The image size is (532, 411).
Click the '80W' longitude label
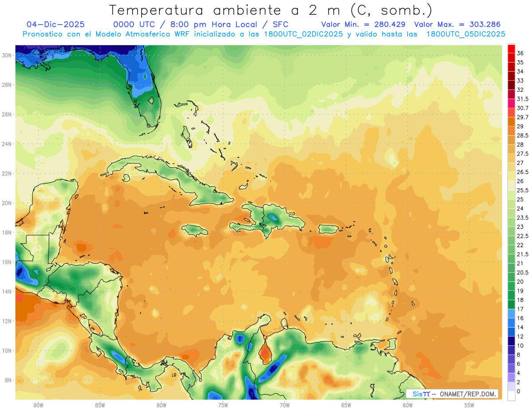(x=161, y=405)
